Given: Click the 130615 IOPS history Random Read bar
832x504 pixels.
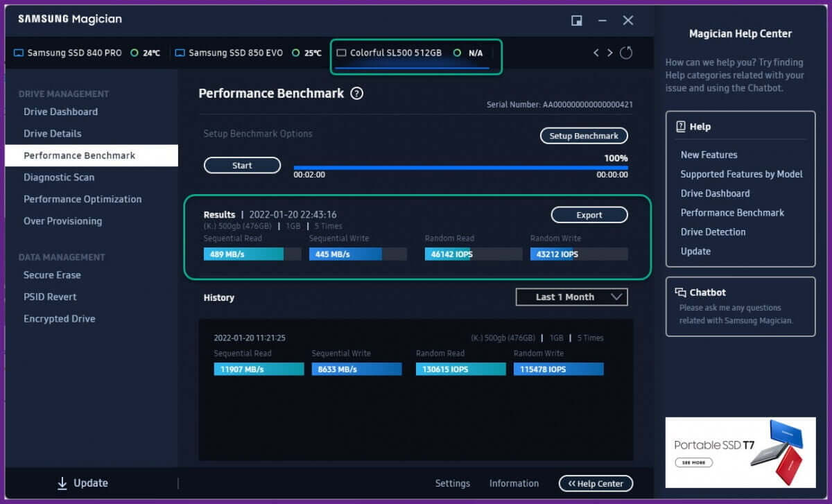Looking at the screenshot, I should pos(461,370).
